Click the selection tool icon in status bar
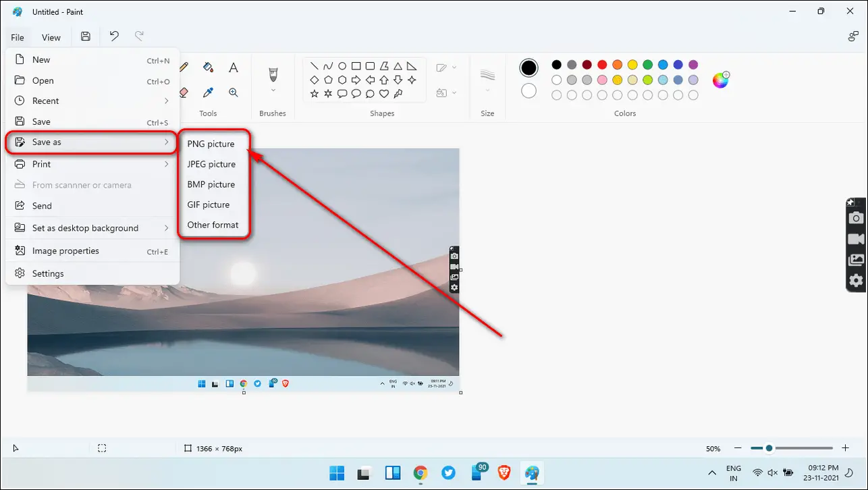The width and height of the screenshot is (868, 490). click(x=102, y=448)
